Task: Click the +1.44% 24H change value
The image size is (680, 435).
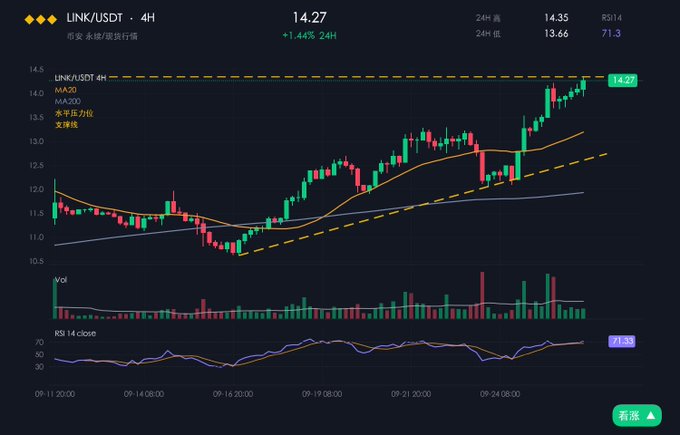Action: coord(309,36)
